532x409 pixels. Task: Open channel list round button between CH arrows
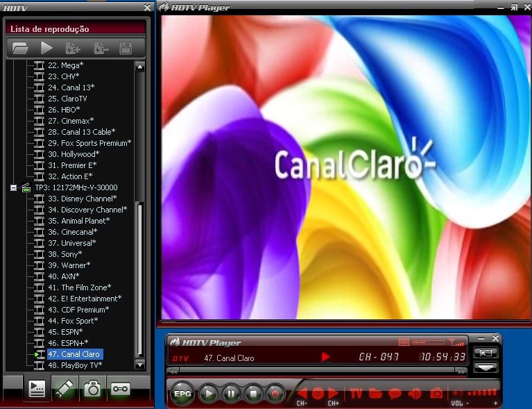click(x=318, y=393)
